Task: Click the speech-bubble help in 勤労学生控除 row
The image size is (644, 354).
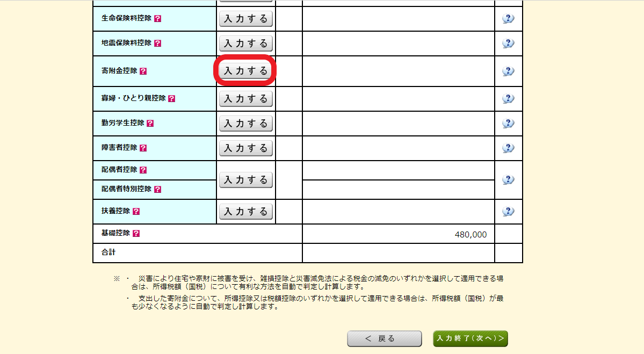Action: (x=508, y=123)
